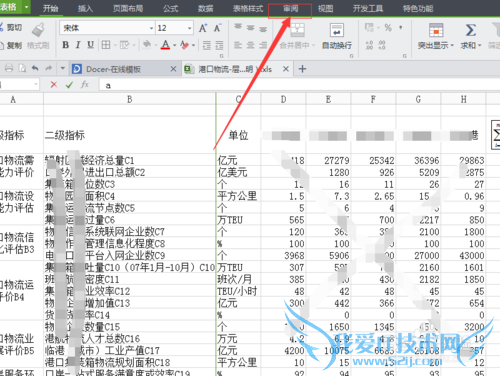This screenshot has width=500, height=376.
Task: Switch to the 审阅 ribbon tab
Action: [290, 8]
